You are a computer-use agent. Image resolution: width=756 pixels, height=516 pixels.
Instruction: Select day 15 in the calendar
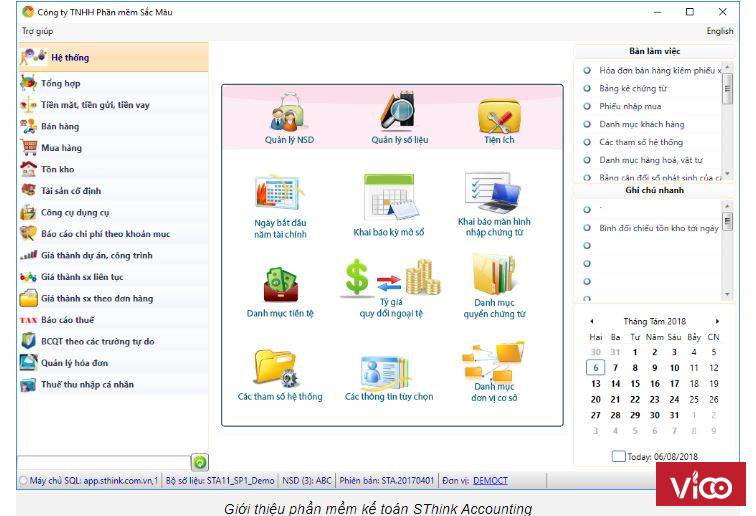click(635, 384)
